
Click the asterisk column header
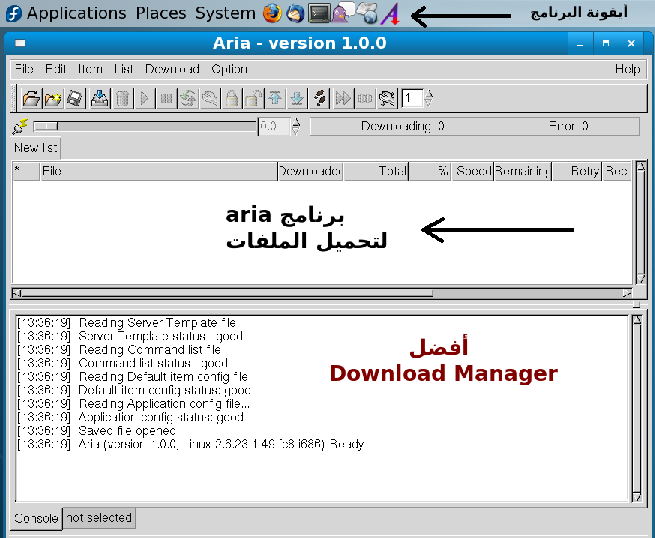[26, 171]
